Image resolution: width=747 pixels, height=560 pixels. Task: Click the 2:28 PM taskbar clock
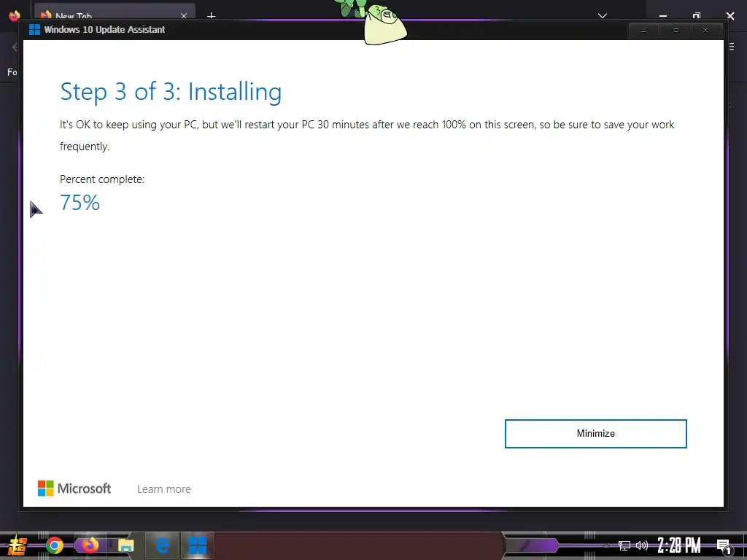[x=679, y=545]
